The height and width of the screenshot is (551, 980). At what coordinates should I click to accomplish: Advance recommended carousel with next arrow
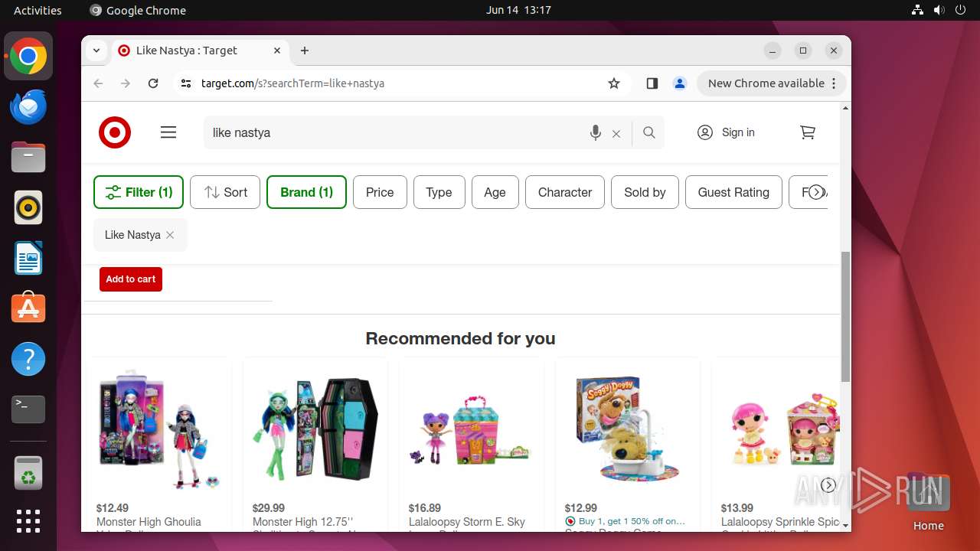[828, 485]
